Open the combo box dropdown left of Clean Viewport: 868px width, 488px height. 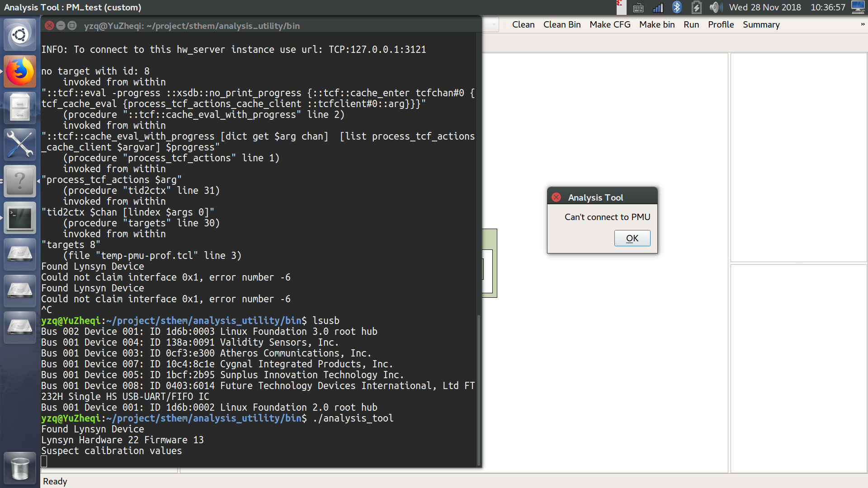(x=493, y=24)
